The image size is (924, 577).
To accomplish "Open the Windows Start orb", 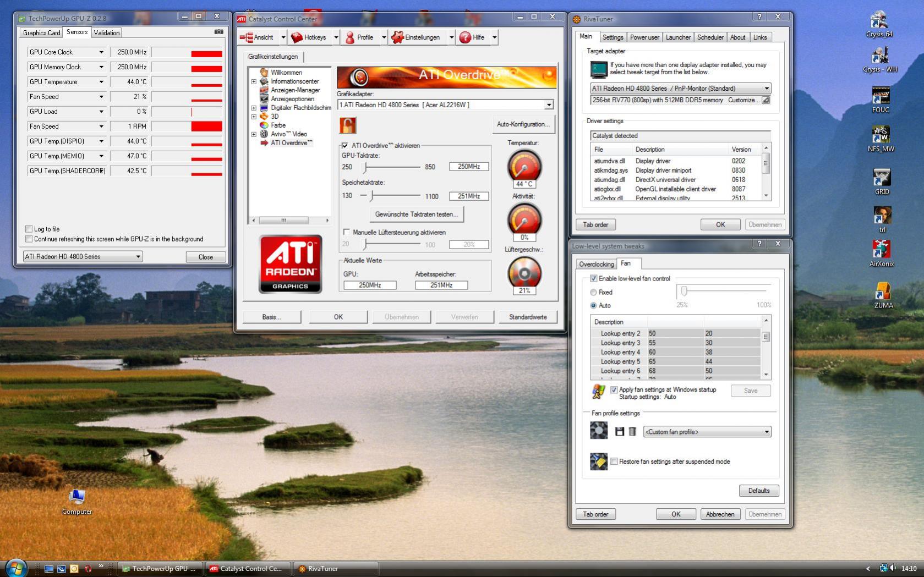I will (15, 568).
